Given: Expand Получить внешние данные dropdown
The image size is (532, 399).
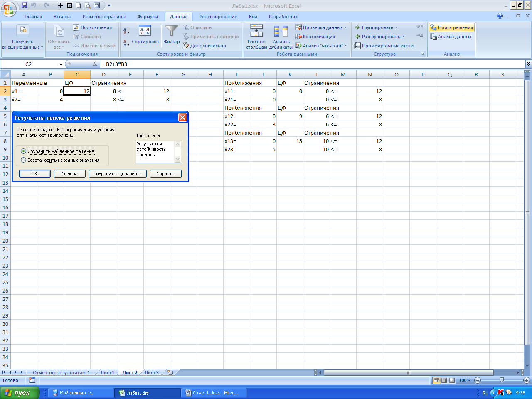Looking at the screenshot, I should pos(42,47).
